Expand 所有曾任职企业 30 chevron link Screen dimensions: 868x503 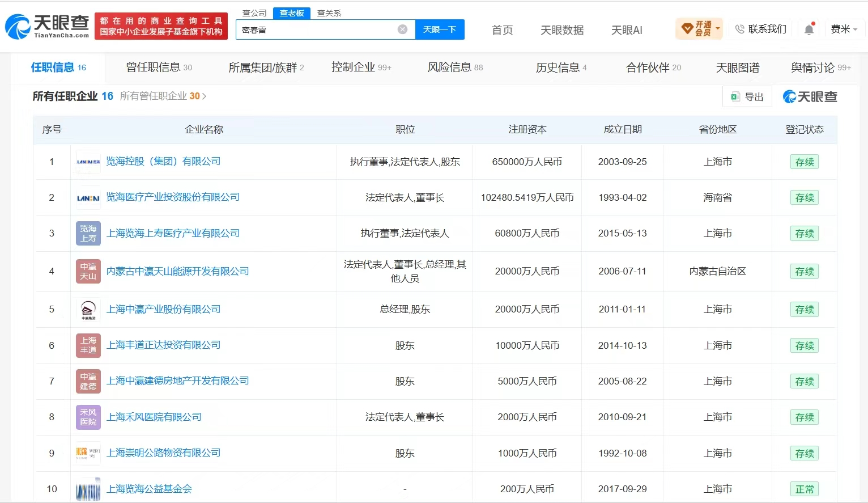pos(163,96)
